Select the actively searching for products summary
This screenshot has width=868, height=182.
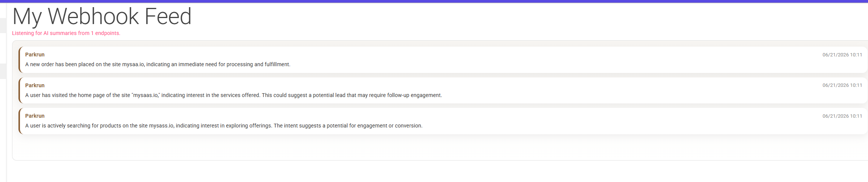coord(224,126)
